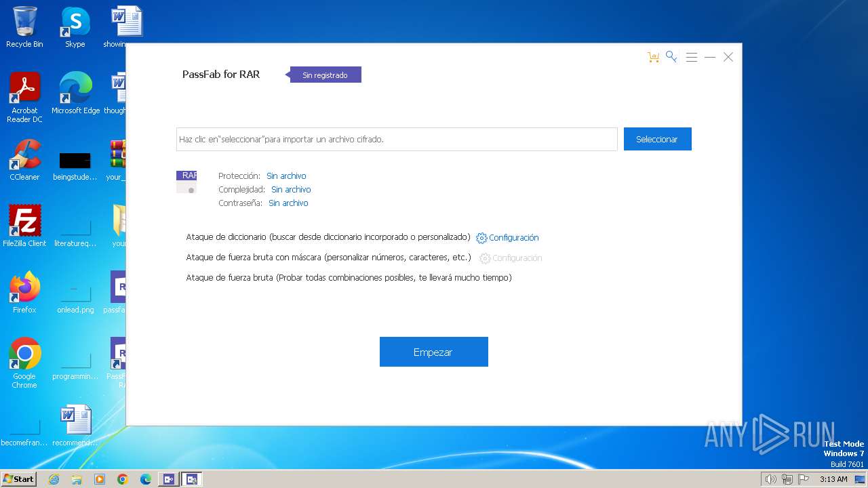Screen dimensions: 868x488
Task: Open Configuración for dictionary attack
Action: 513,238
